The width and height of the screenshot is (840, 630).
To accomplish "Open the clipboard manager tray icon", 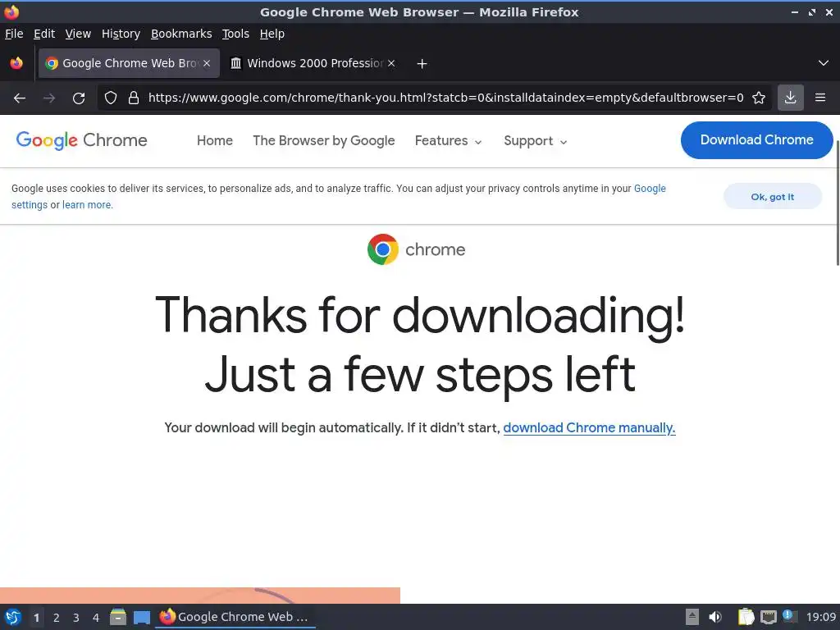I will click(x=746, y=617).
